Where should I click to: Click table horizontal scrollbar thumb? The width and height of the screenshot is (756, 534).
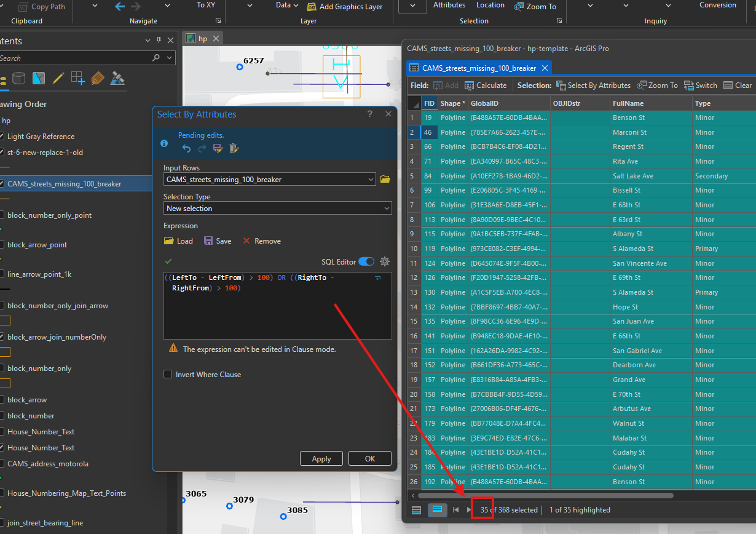(545, 495)
